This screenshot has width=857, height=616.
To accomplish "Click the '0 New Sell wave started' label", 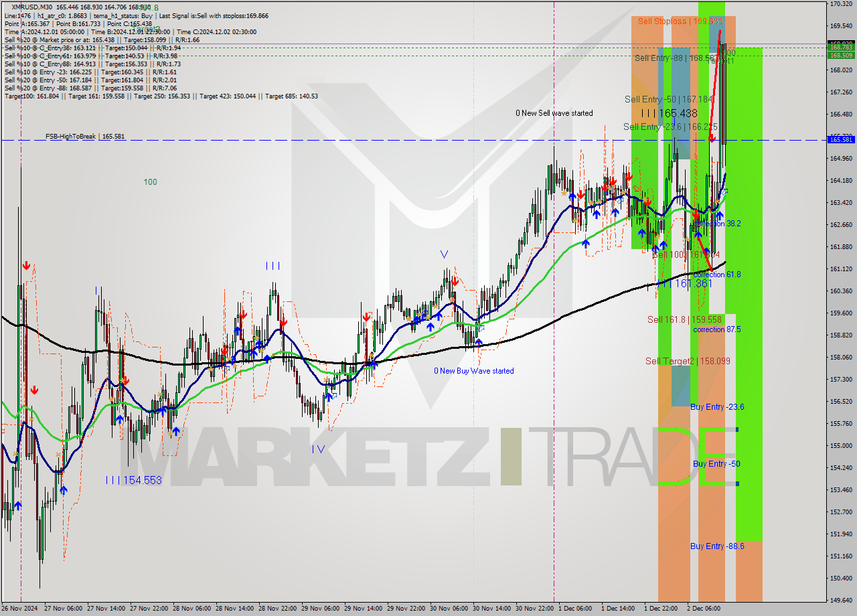I will (554, 113).
